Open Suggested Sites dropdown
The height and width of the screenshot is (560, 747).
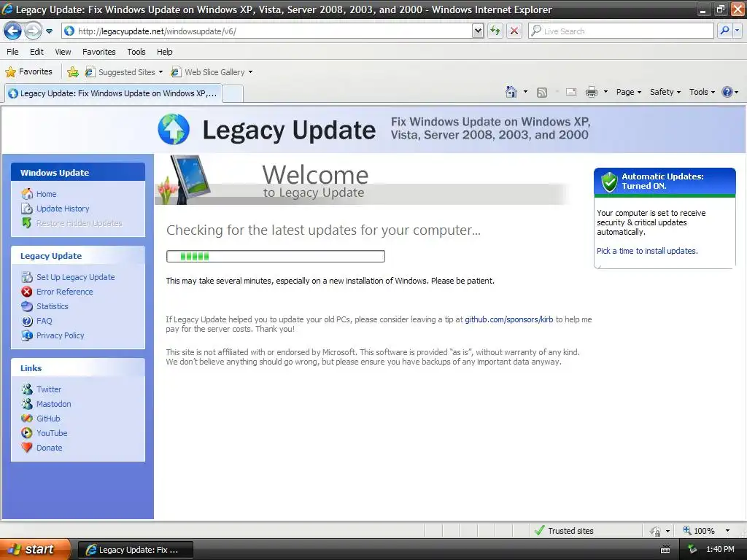click(124, 72)
